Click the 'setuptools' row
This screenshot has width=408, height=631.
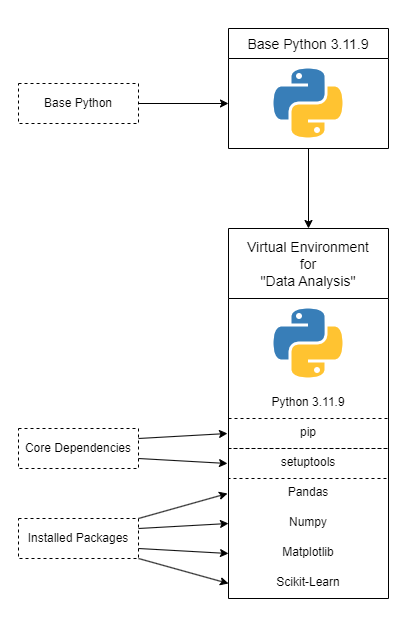tap(308, 463)
